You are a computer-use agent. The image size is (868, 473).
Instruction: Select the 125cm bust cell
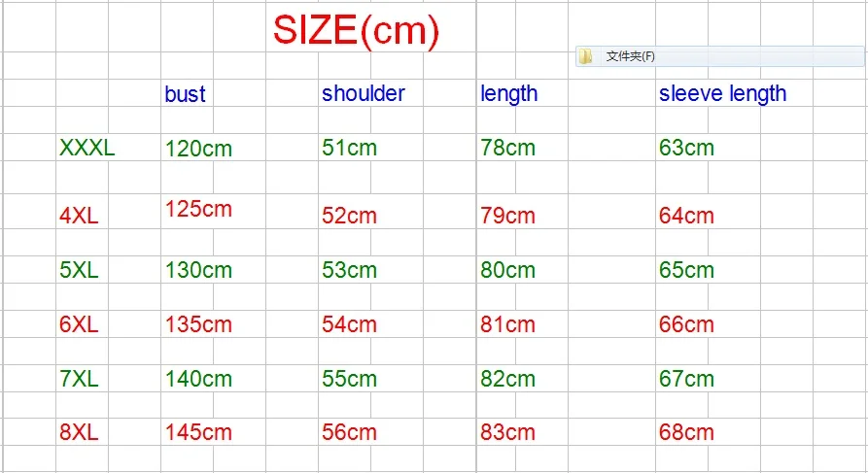[198, 209]
